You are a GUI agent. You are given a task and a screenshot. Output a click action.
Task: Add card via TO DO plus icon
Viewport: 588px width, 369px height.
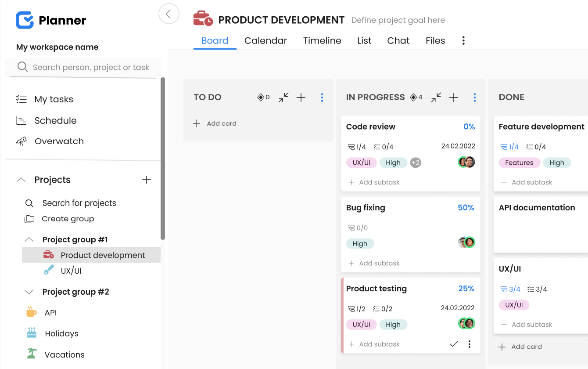tap(301, 98)
